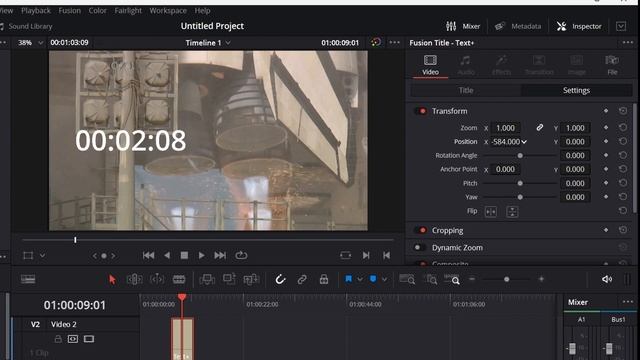The image size is (640, 360).
Task: Click the Anchor Point X value field
Action: pos(505,169)
